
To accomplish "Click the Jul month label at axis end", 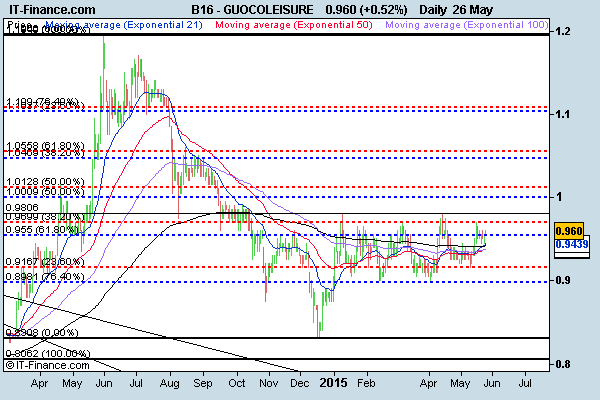I will (x=525, y=383).
